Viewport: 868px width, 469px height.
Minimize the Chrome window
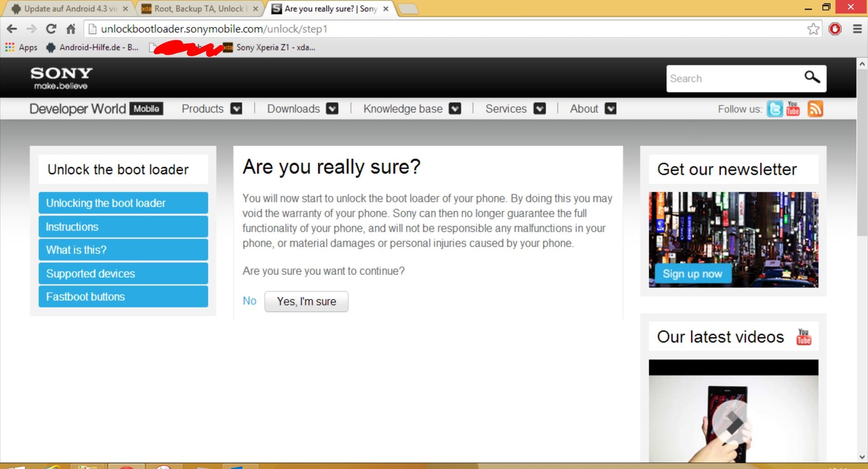[809, 8]
